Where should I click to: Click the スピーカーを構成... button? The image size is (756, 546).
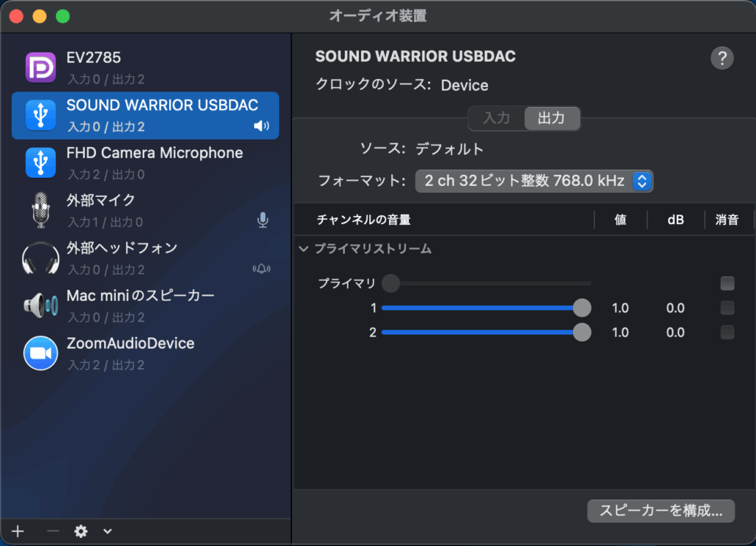(x=661, y=511)
